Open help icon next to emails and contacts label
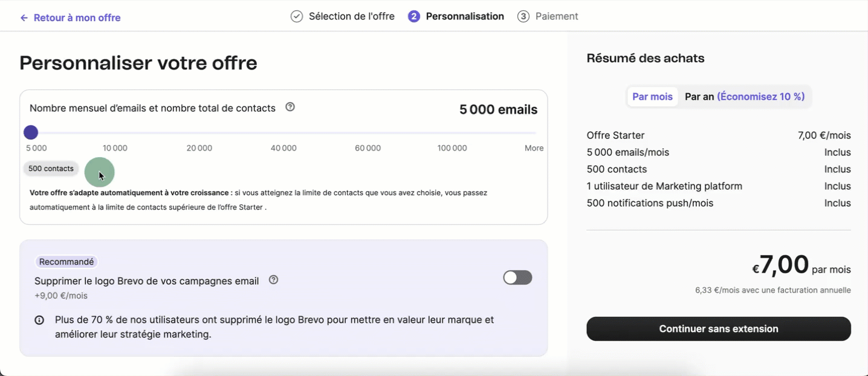Image resolution: width=868 pixels, height=376 pixels. pyautogui.click(x=290, y=107)
